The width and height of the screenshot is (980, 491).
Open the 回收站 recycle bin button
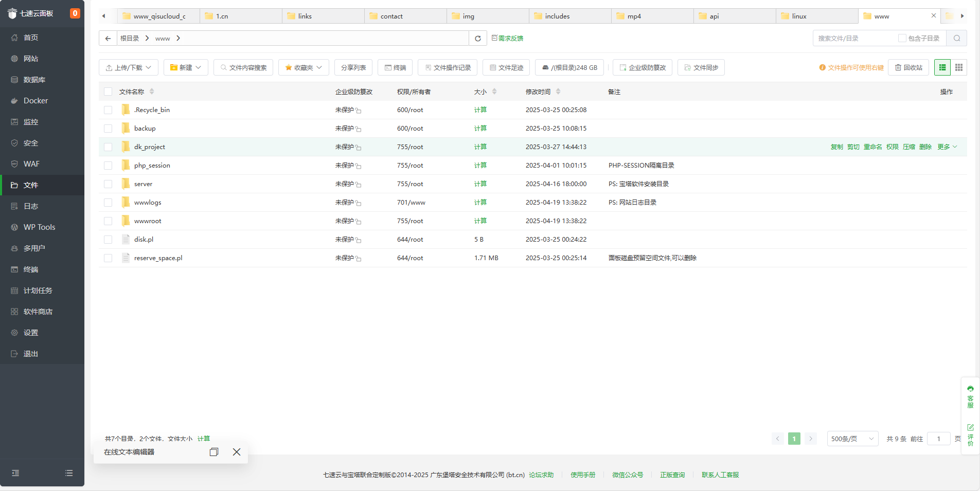pyautogui.click(x=908, y=67)
